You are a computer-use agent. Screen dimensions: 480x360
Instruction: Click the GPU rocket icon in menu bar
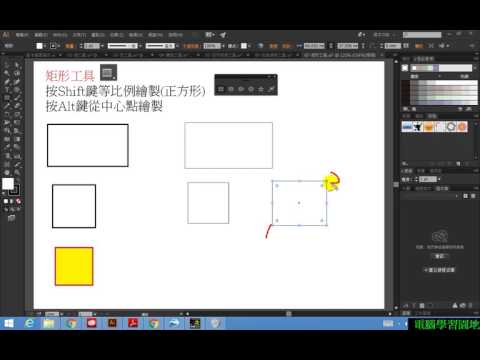(223, 35)
